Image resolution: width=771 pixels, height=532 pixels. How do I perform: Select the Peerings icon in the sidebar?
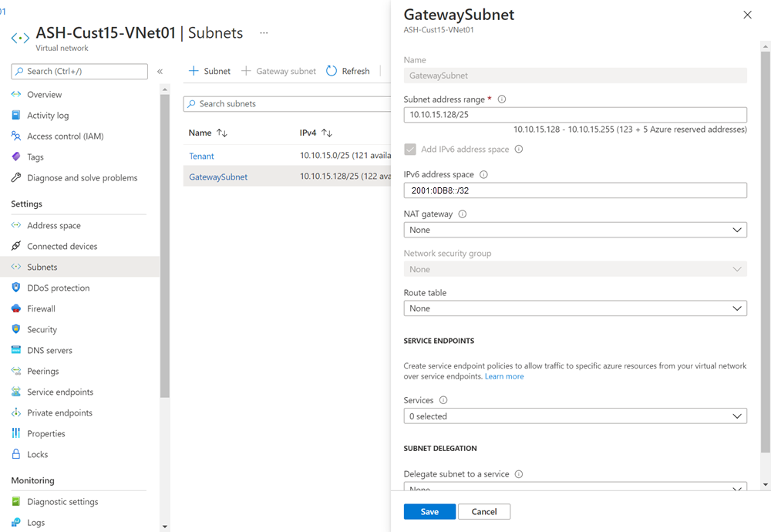pyautogui.click(x=16, y=371)
